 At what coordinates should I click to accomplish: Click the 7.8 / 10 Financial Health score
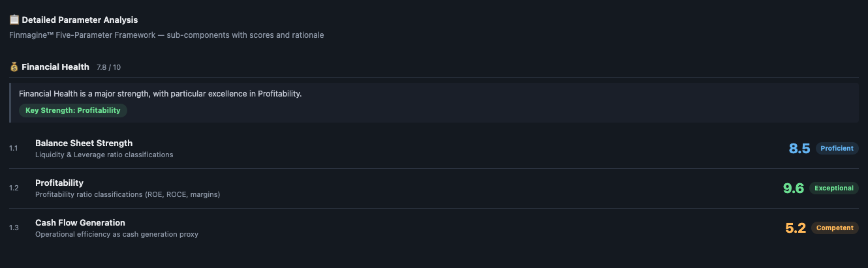point(108,67)
